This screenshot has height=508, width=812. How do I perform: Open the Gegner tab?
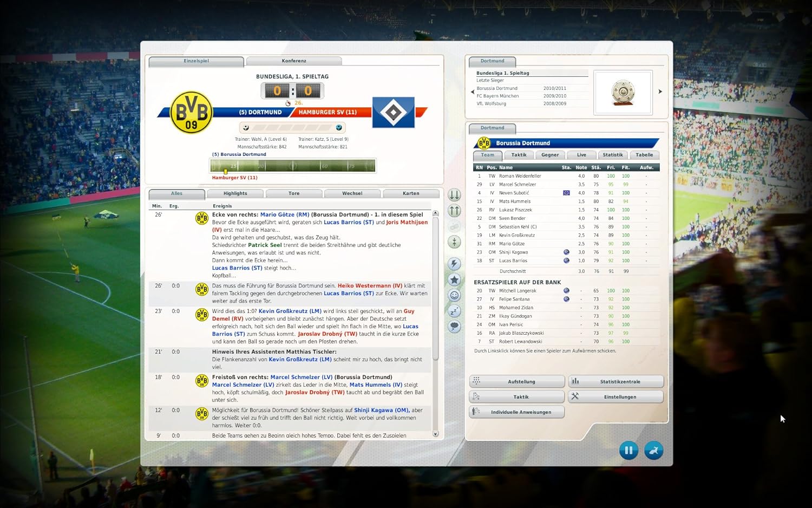point(550,155)
